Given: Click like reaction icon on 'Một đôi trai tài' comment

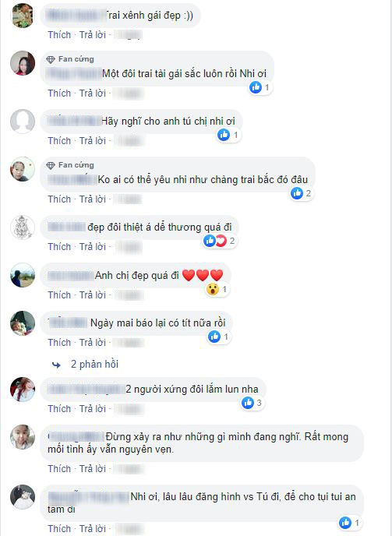Looking at the screenshot, I should (x=256, y=87).
